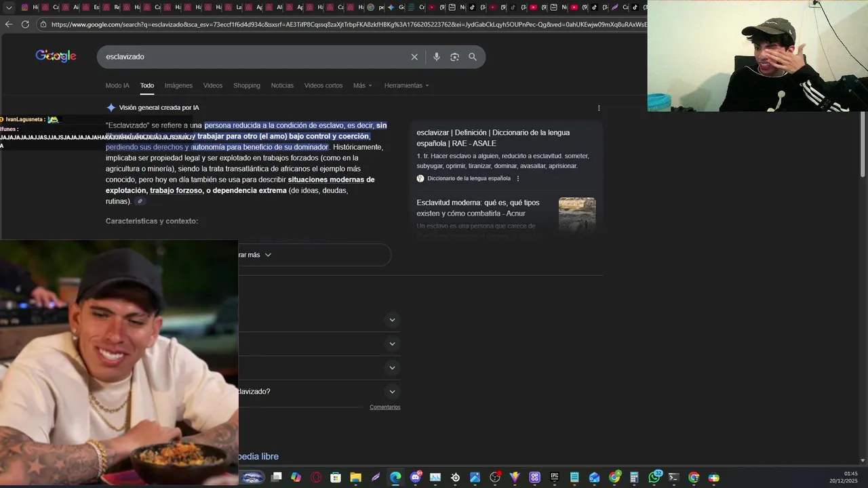Open the colorful plus icon in taskbar
Viewport: 868px width, 488px height.
[x=713, y=477]
